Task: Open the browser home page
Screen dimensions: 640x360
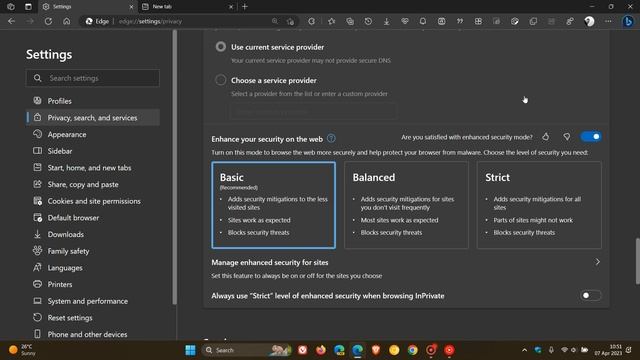Action: (x=67, y=21)
